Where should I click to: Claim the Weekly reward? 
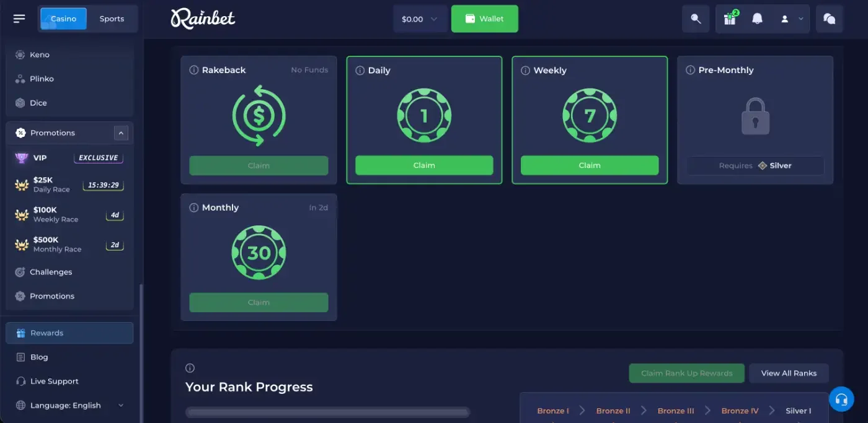pyautogui.click(x=590, y=165)
